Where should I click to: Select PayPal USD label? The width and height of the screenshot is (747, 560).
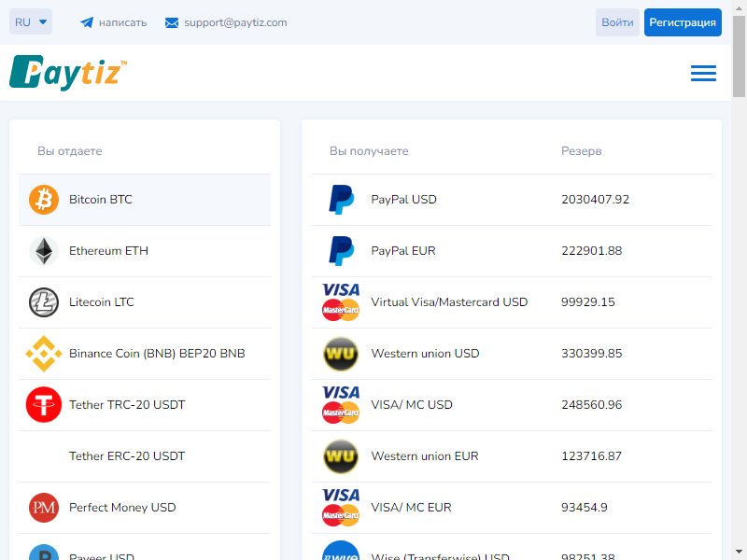pos(404,200)
